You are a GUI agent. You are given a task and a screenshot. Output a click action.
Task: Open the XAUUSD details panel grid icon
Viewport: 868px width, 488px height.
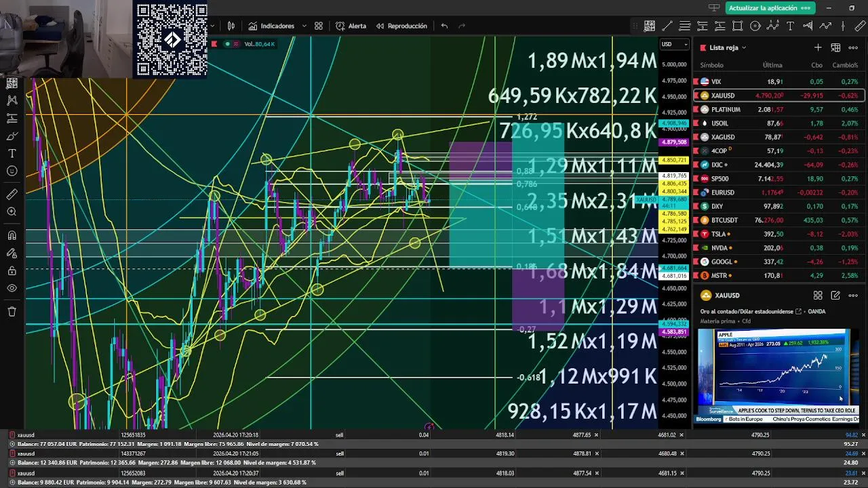(818, 296)
